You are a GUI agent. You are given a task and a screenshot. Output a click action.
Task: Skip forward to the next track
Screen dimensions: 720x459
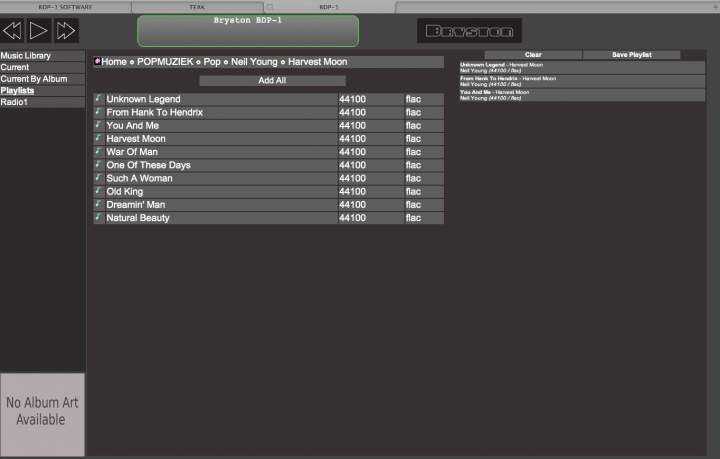[66, 31]
